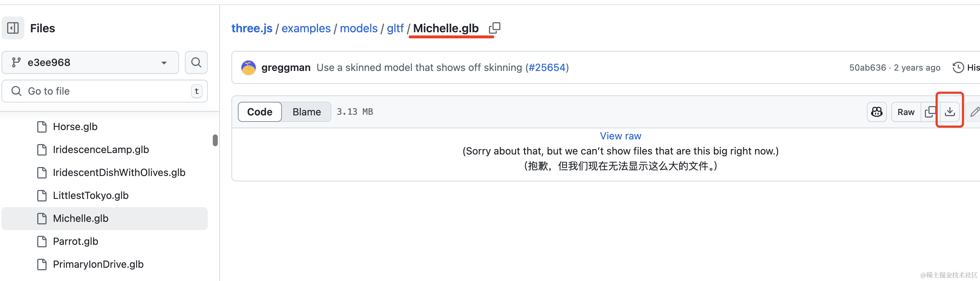The image size is (980, 281).
Task: Open greggman author profile link
Action: point(286,68)
